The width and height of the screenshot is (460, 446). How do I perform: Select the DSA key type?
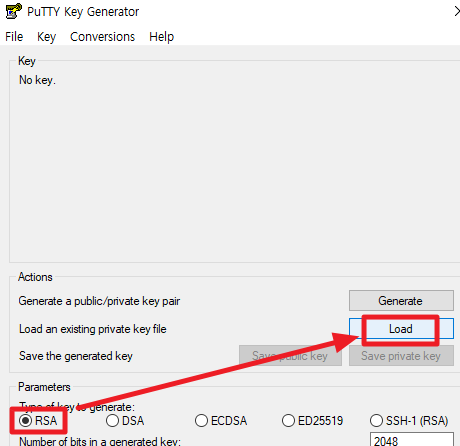[x=125, y=421]
